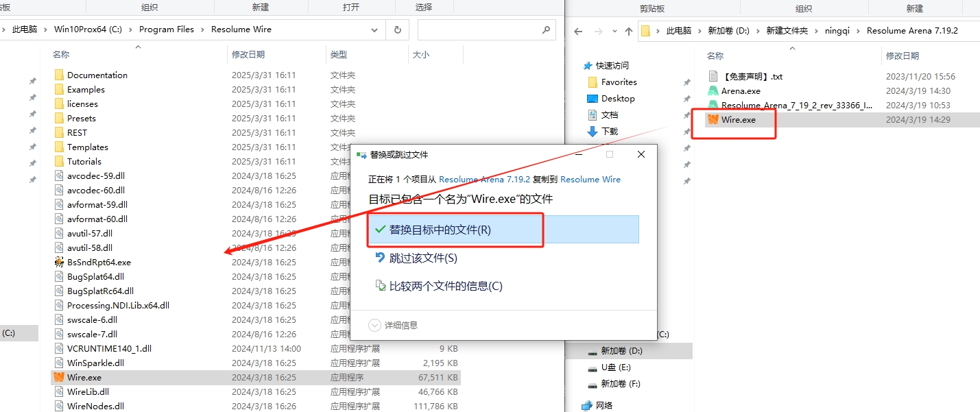
Task: Open the Resolume Wire link in dialog
Action: (x=590, y=179)
